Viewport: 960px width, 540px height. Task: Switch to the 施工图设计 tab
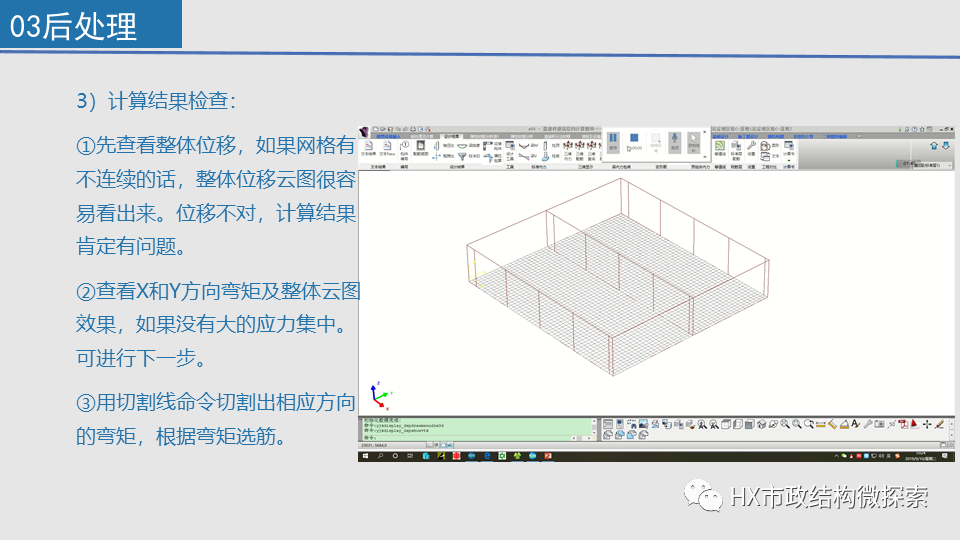(x=748, y=137)
